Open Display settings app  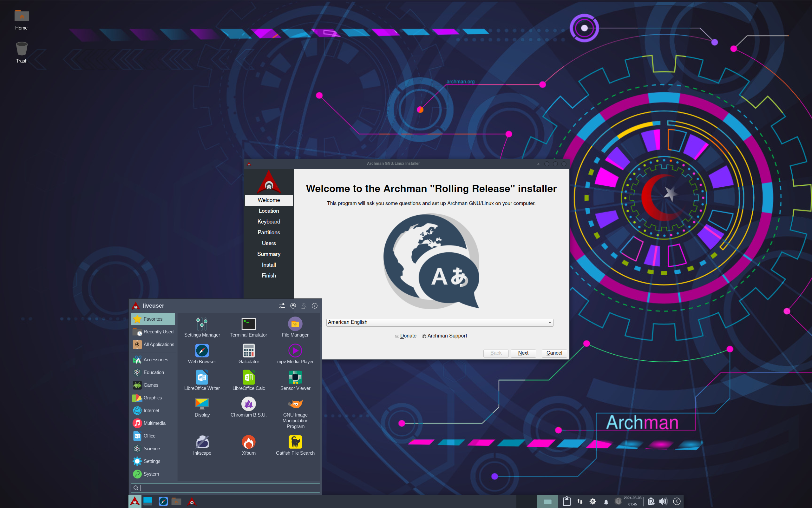[202, 407]
